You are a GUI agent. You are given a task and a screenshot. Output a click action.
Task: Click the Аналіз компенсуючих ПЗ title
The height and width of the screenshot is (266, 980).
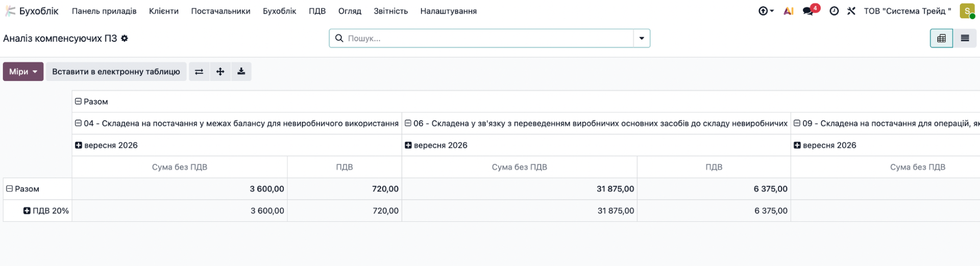click(60, 38)
